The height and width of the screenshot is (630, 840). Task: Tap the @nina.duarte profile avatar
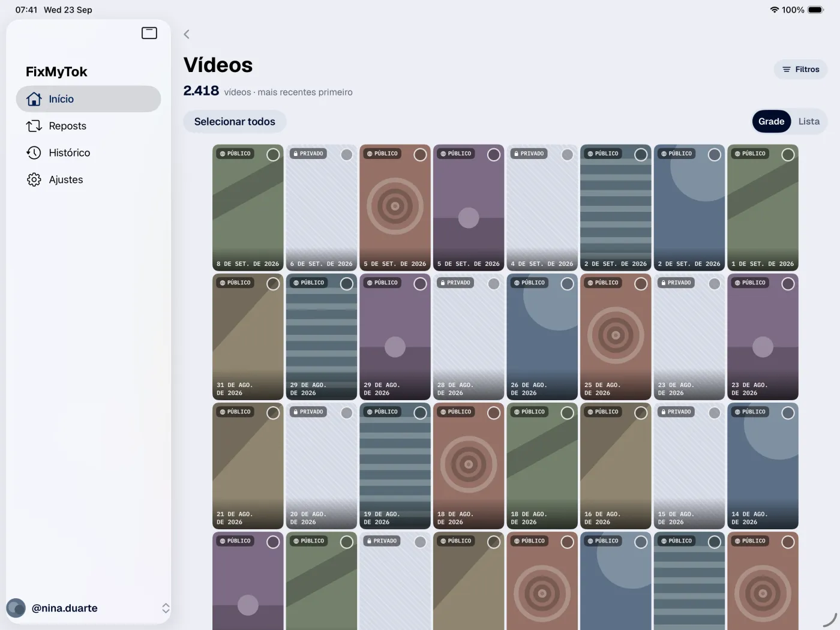(16, 608)
